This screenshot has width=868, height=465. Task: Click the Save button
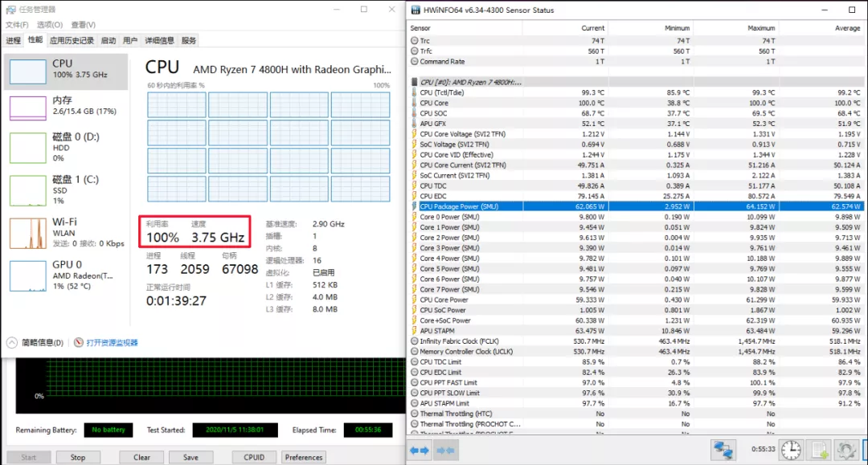point(190,457)
